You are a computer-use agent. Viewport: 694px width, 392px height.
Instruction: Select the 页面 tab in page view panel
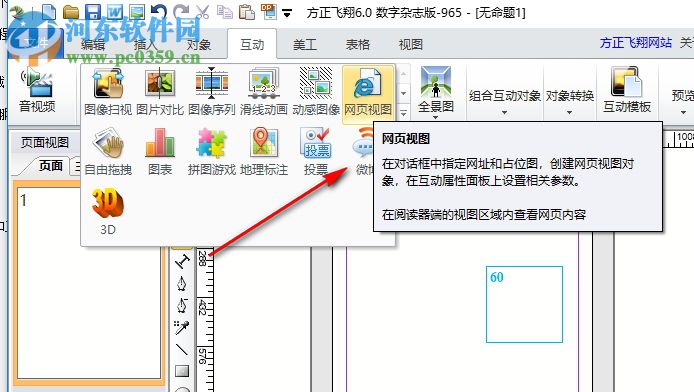(50, 165)
